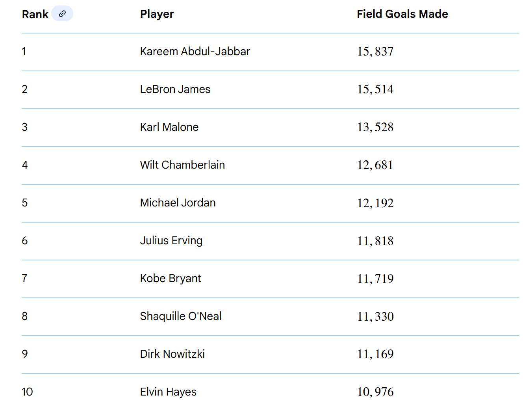The width and height of the screenshot is (532, 418).
Task: Select Michael Jordan's row name
Action: pos(178,203)
